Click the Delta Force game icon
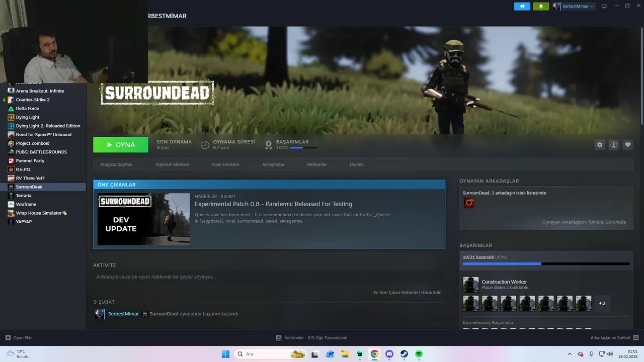 click(x=11, y=109)
